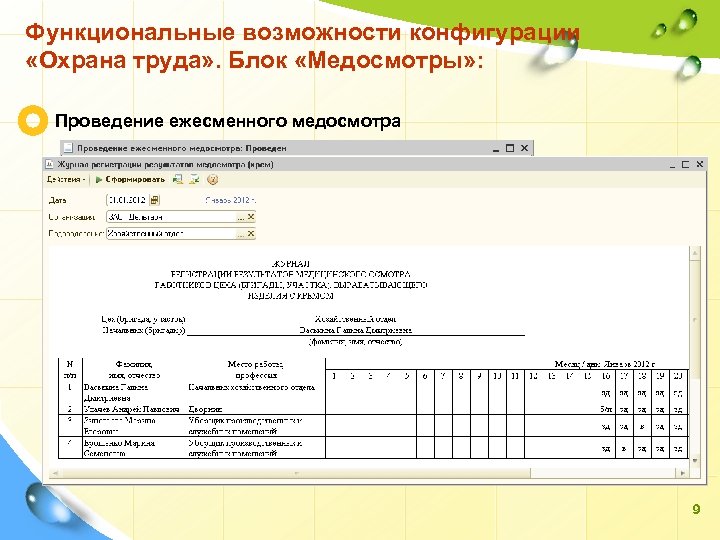Clear the Подразделение field with X
The image size is (720, 540).
[x=251, y=234]
